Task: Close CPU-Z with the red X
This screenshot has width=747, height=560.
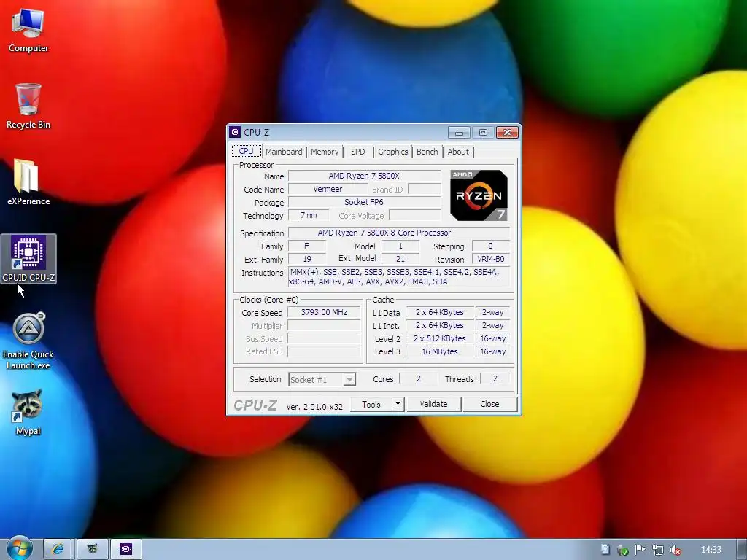Action: [508, 133]
